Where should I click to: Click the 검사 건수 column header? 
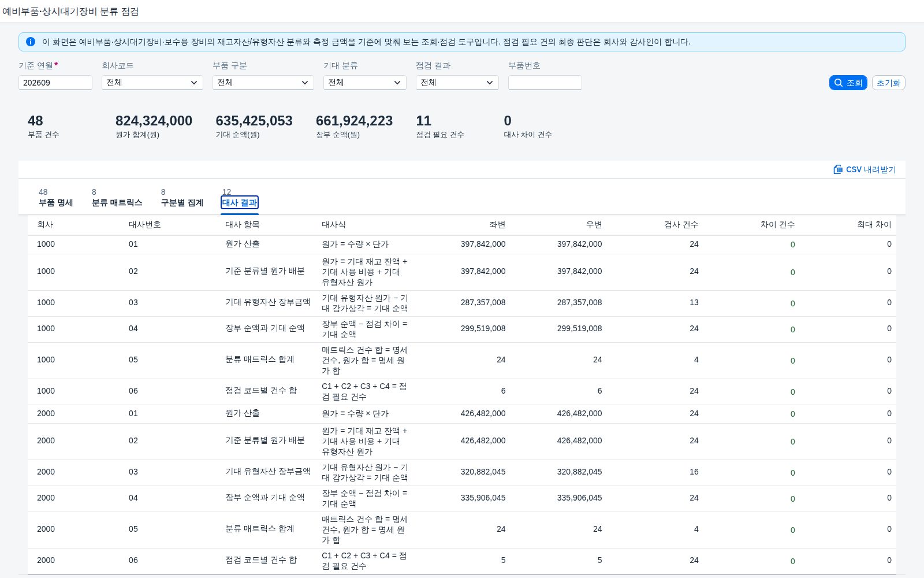pos(681,224)
